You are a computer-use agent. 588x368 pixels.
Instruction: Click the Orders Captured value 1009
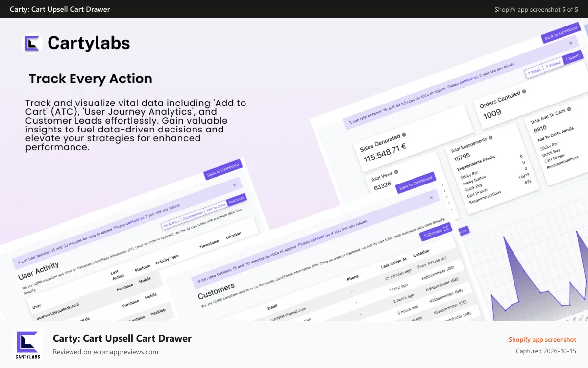point(492,115)
